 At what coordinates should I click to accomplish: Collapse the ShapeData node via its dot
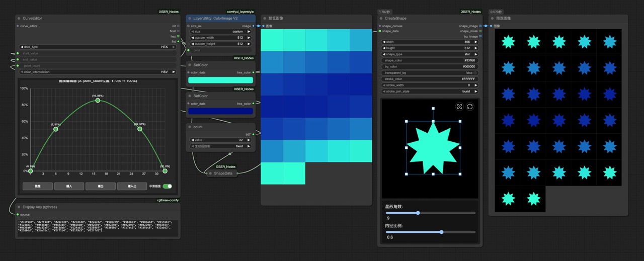(x=210, y=173)
